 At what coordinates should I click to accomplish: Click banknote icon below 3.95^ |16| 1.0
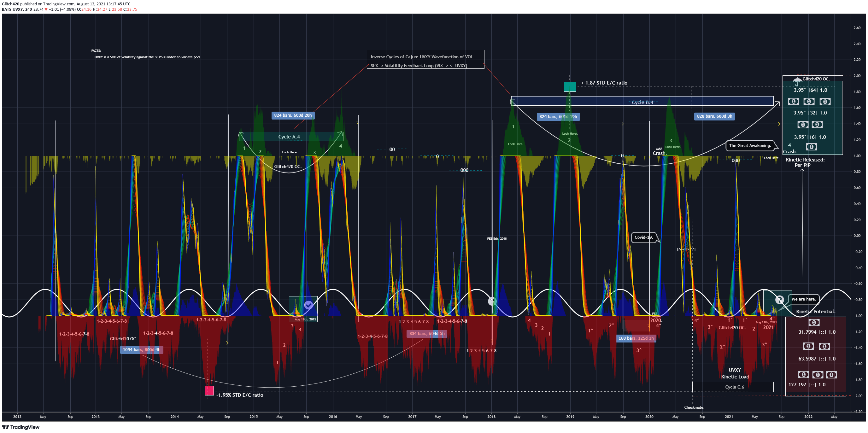[x=812, y=147]
